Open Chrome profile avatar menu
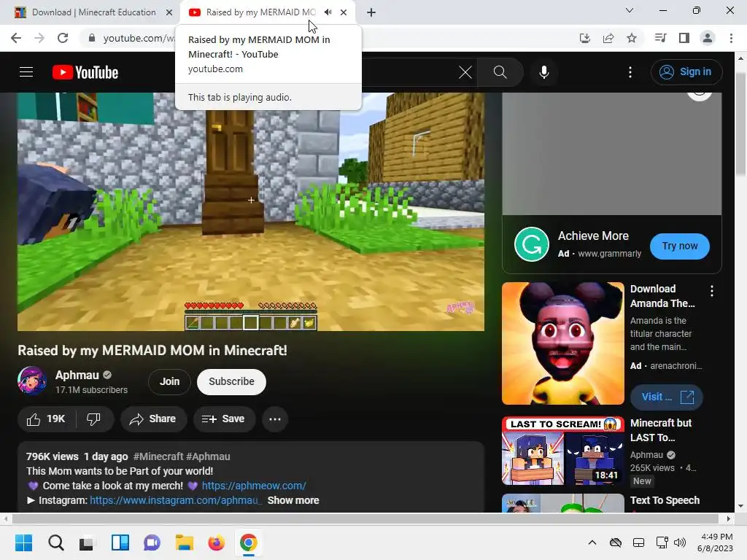747x560 pixels. (x=708, y=38)
